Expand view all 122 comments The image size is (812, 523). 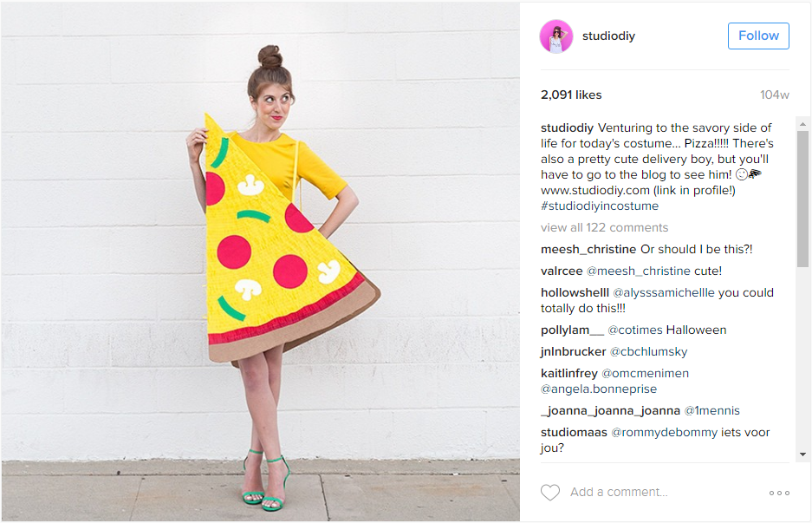pos(604,227)
